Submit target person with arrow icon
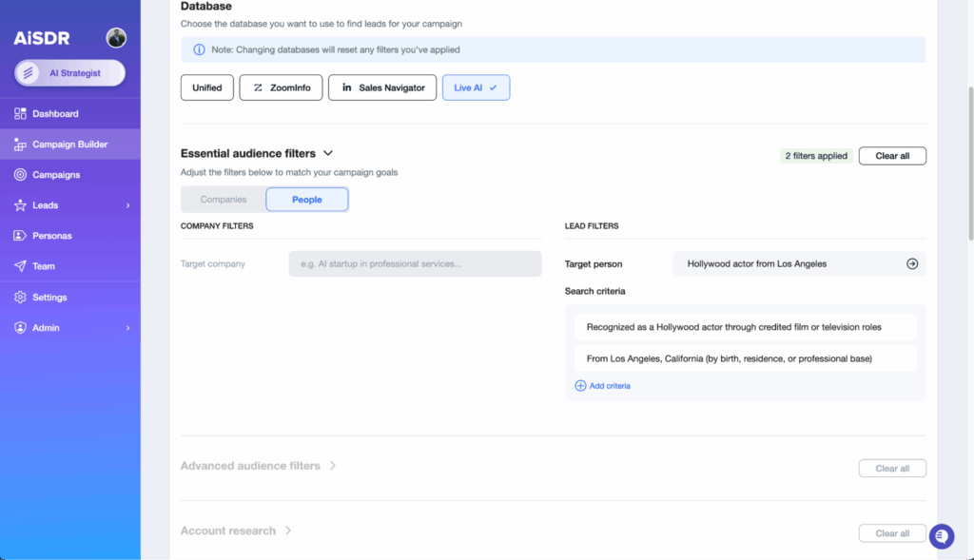Image resolution: width=974 pixels, height=560 pixels. coord(911,264)
